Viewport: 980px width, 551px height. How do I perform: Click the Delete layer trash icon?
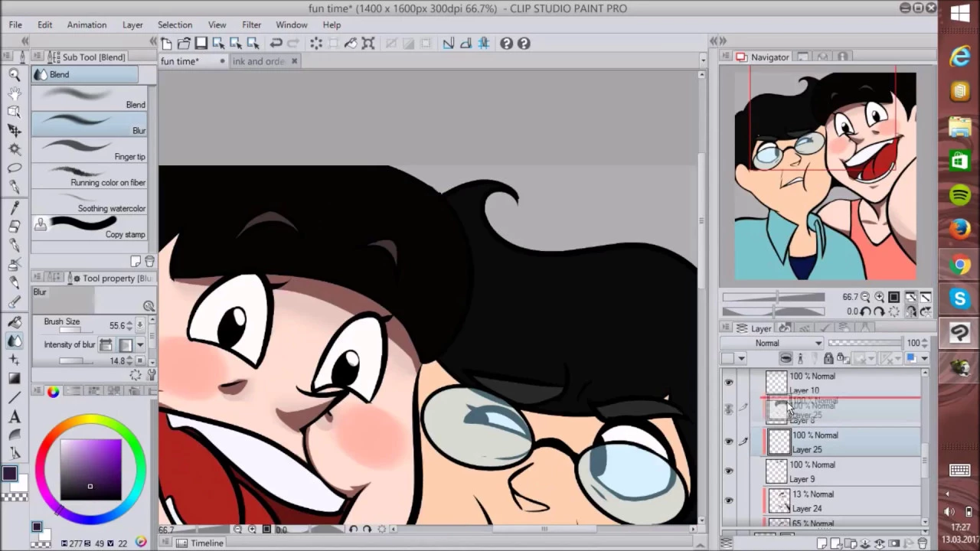coord(923,543)
